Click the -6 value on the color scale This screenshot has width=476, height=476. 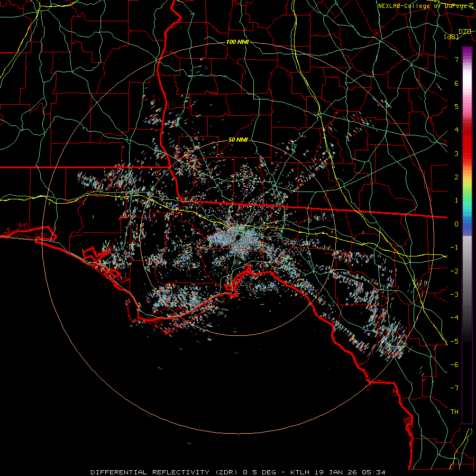click(454, 365)
